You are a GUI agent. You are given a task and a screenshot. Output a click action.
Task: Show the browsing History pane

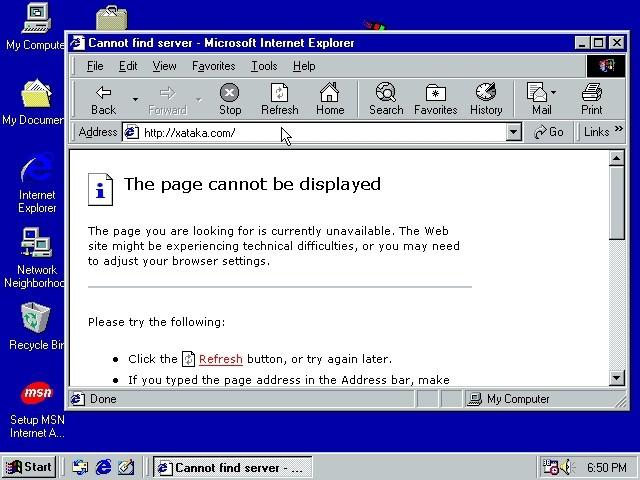coord(486,100)
